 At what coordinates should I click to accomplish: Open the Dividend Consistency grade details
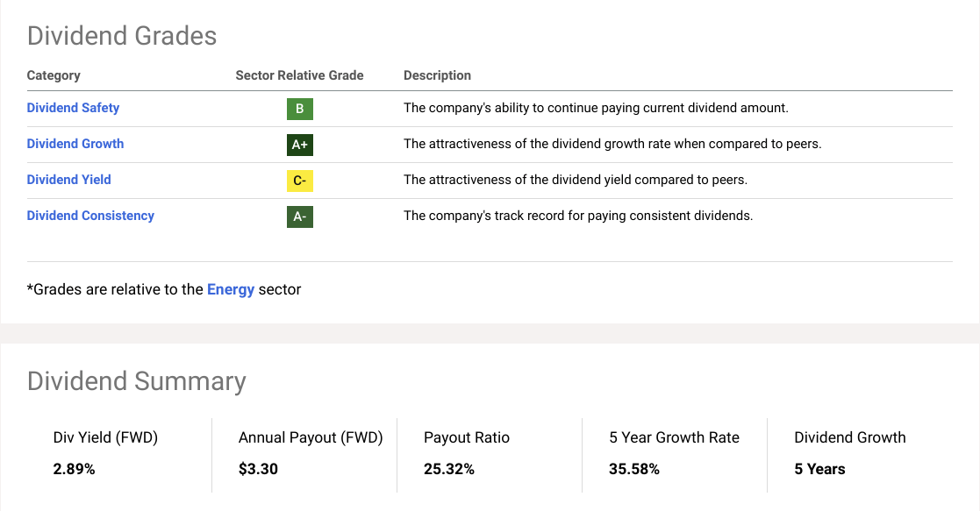coord(90,216)
